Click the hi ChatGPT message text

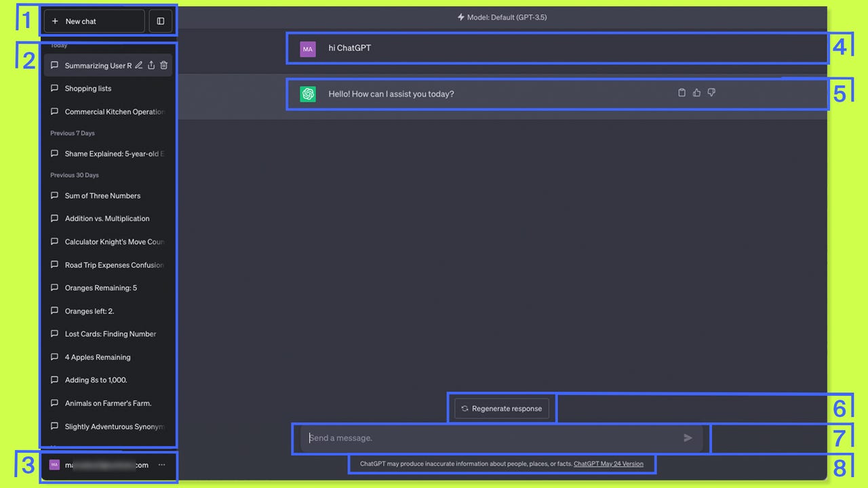pos(350,48)
